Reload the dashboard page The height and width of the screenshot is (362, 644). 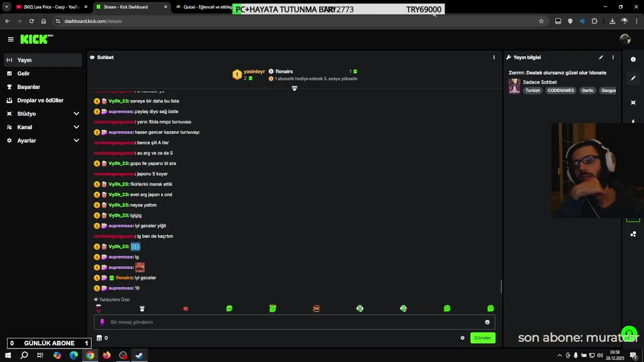click(31, 21)
